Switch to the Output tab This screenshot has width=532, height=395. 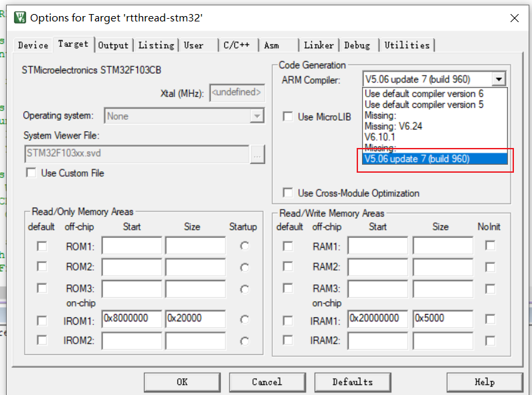pyautogui.click(x=113, y=45)
